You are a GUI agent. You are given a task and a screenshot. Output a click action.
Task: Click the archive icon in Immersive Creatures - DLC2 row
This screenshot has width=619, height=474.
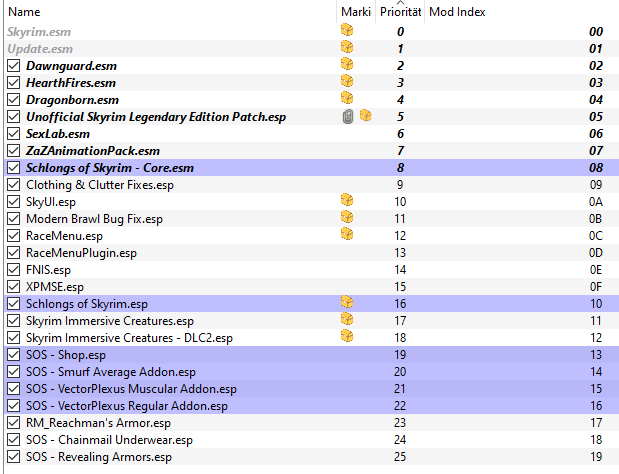coord(347,336)
